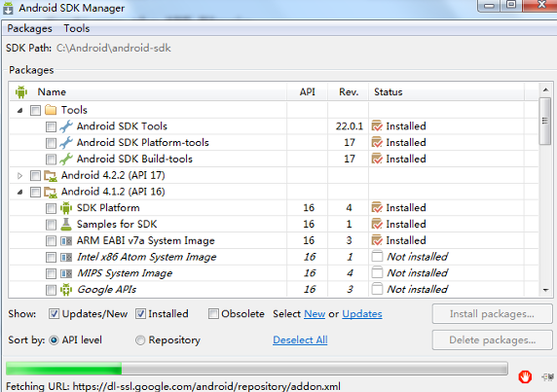Image resolution: width=557 pixels, height=392 pixels.
Task: Click the Samples for SDK flask icon
Action: click(66, 224)
